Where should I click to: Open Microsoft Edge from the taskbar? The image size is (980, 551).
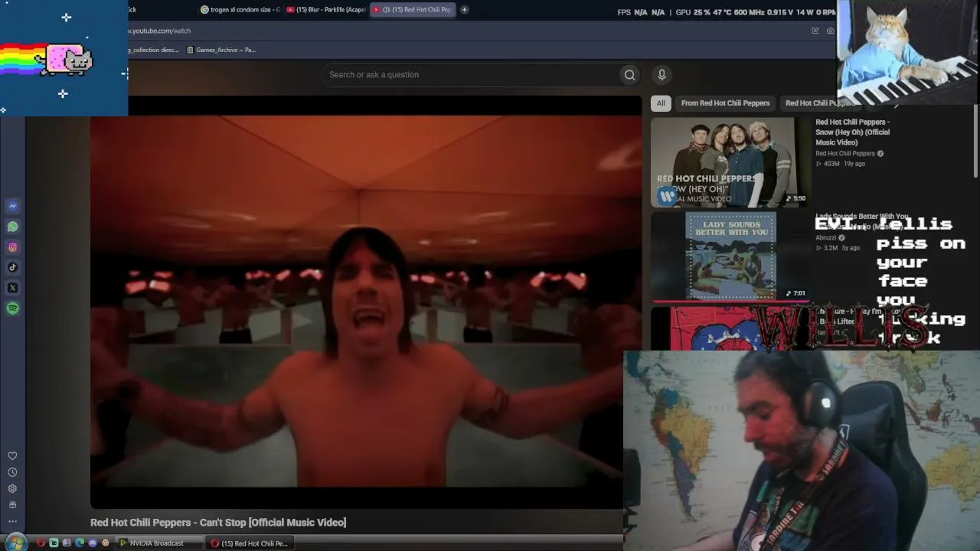(x=80, y=543)
